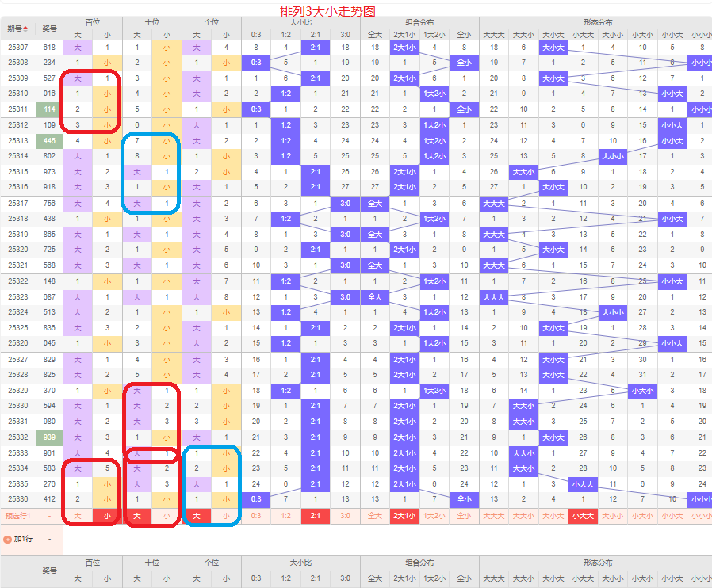Click prize number 618 for issue 25307
Viewport: 712px width, 588px height.
pos(49,48)
